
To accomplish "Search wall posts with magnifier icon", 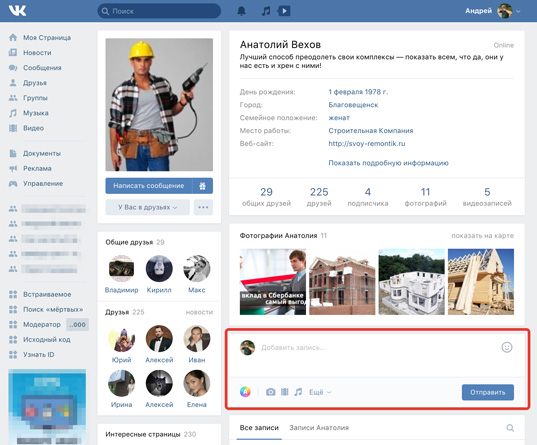I will (x=510, y=428).
